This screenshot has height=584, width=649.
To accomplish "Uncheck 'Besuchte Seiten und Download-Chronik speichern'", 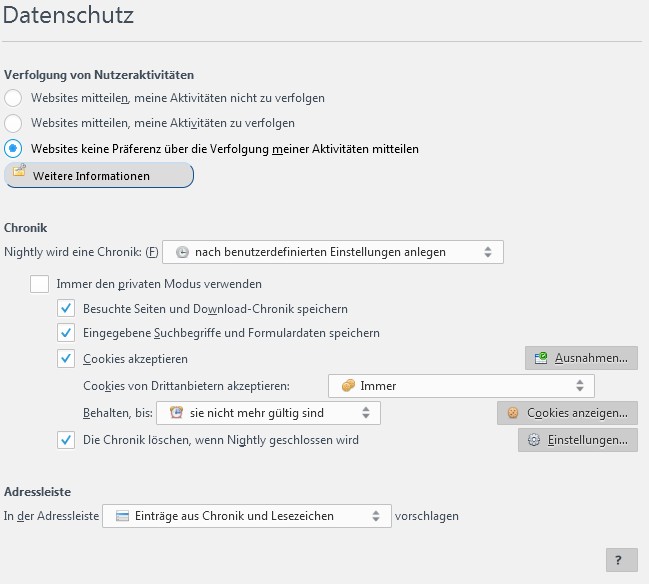I will click(67, 309).
